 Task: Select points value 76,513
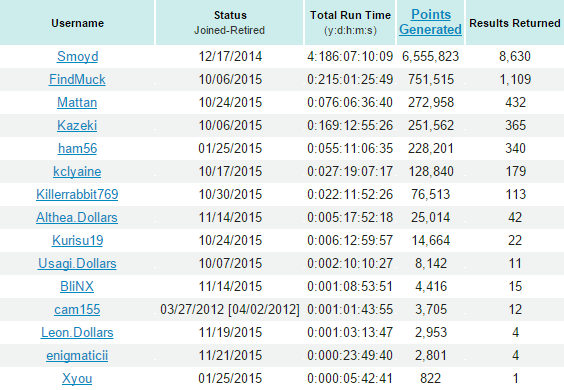431,195
